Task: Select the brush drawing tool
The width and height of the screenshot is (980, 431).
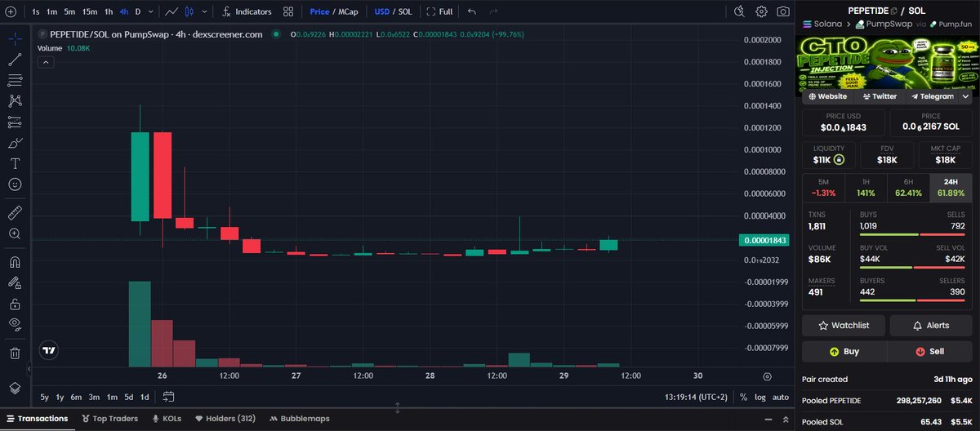Action: pyautogui.click(x=15, y=143)
